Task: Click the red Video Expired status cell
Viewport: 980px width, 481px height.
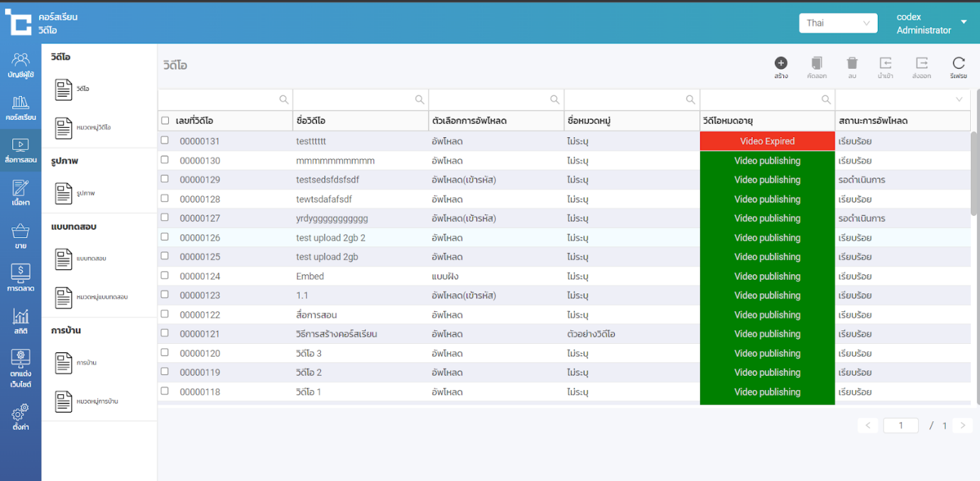Action: point(767,141)
